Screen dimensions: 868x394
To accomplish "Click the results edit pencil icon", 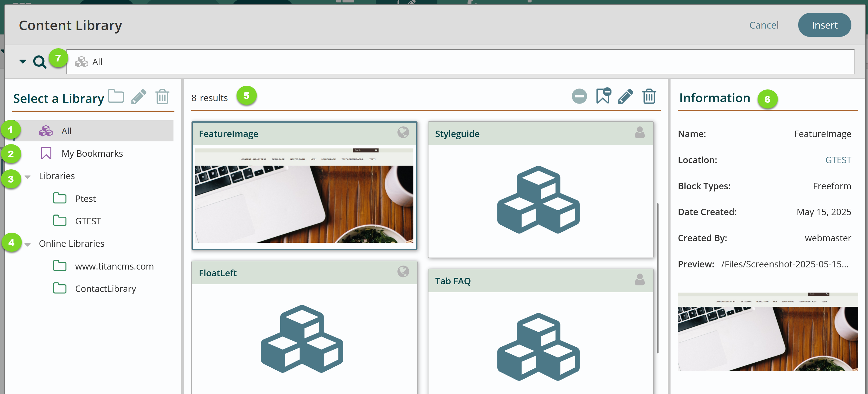I will tap(626, 97).
